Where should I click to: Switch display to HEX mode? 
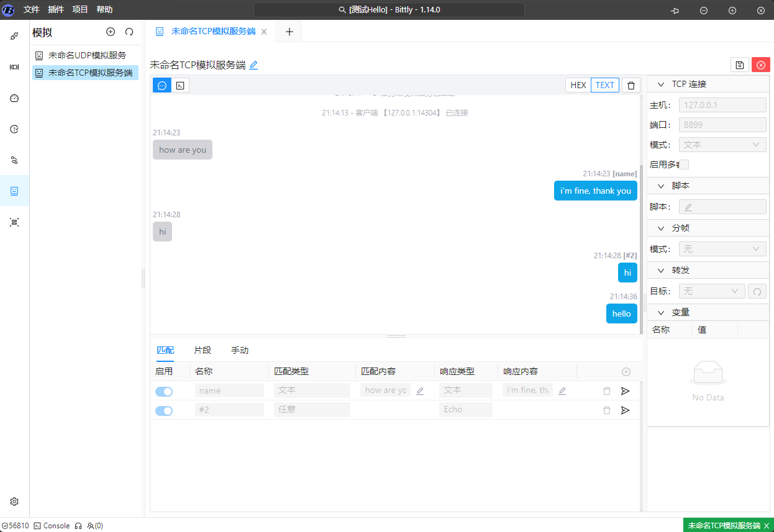point(578,86)
